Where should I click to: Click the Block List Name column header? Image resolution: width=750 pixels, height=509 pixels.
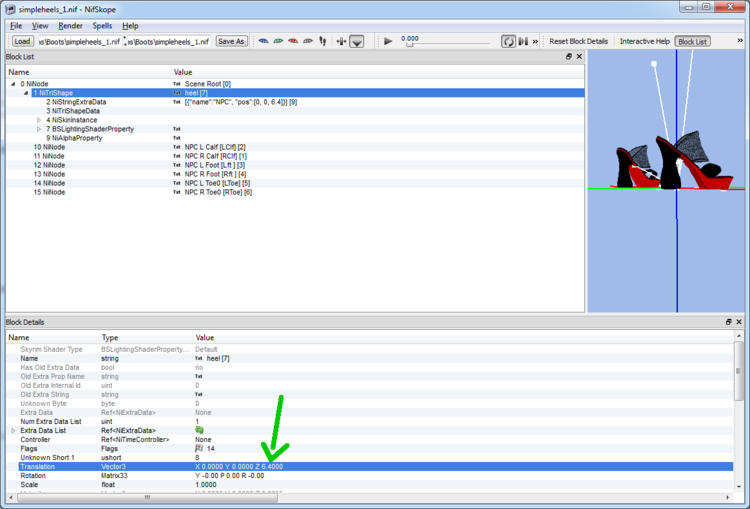click(x=88, y=72)
